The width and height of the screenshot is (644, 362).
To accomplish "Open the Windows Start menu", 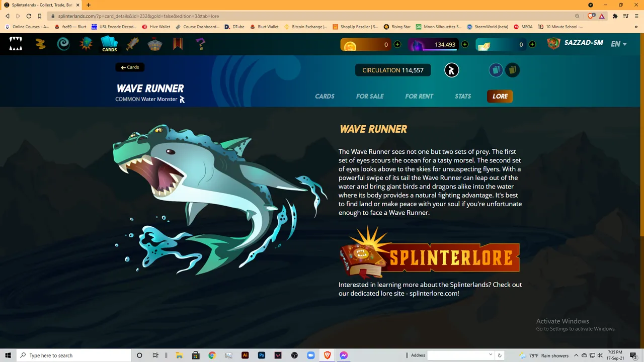I will point(8,355).
